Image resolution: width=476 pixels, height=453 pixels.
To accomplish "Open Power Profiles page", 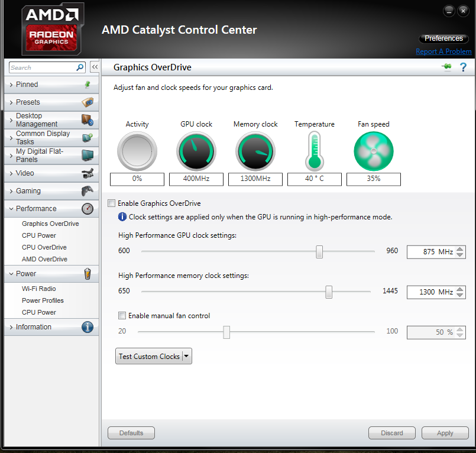I will (43, 300).
